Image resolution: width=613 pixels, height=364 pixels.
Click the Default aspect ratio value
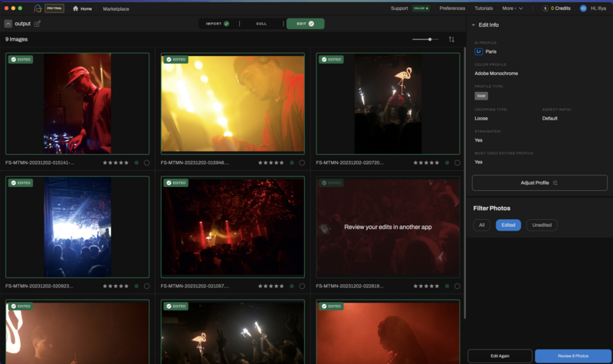(549, 119)
